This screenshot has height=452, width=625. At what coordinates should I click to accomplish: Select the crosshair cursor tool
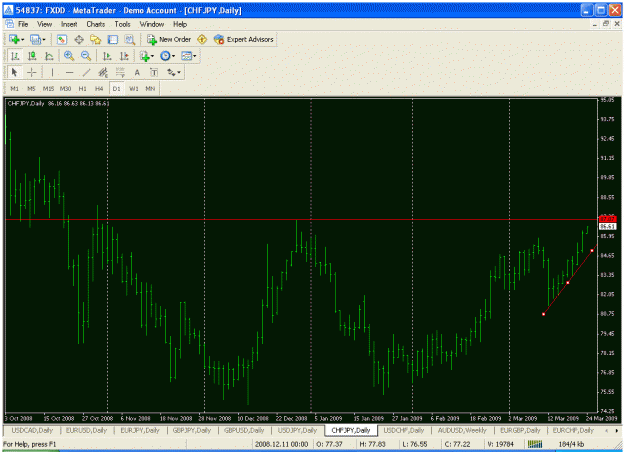pos(32,73)
